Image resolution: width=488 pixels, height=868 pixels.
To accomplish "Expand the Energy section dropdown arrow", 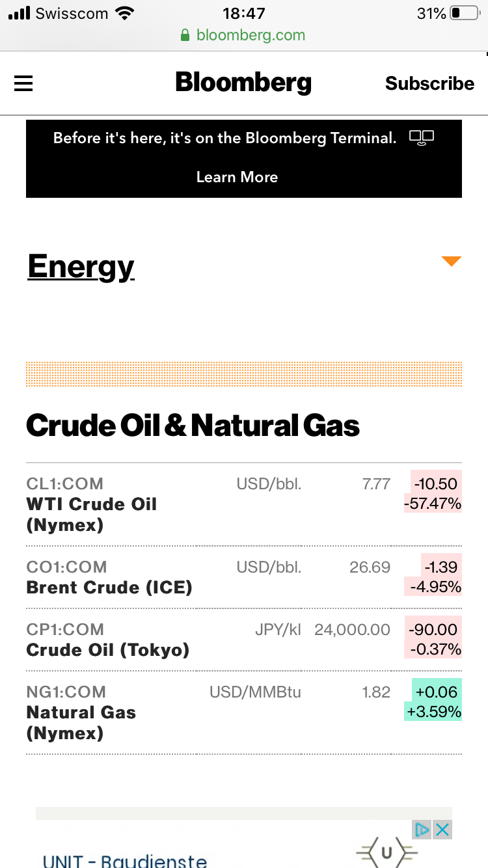I will [451, 262].
